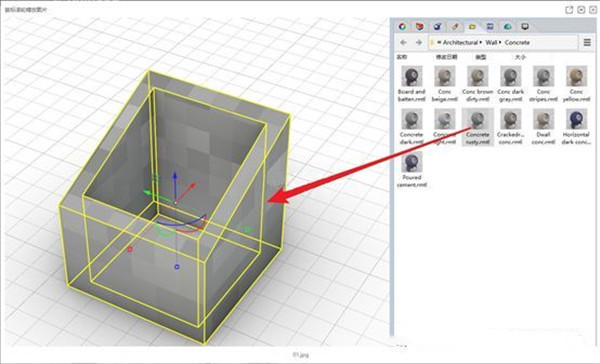This screenshot has width=600, height=364.
Task: Click the gumball white origin point
Action: (175, 202)
